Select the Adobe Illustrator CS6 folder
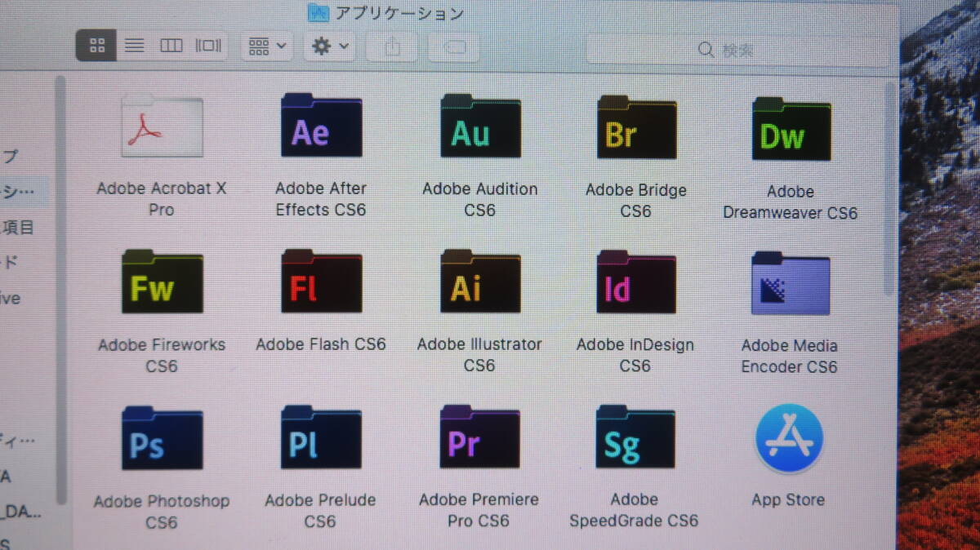 tap(480, 282)
